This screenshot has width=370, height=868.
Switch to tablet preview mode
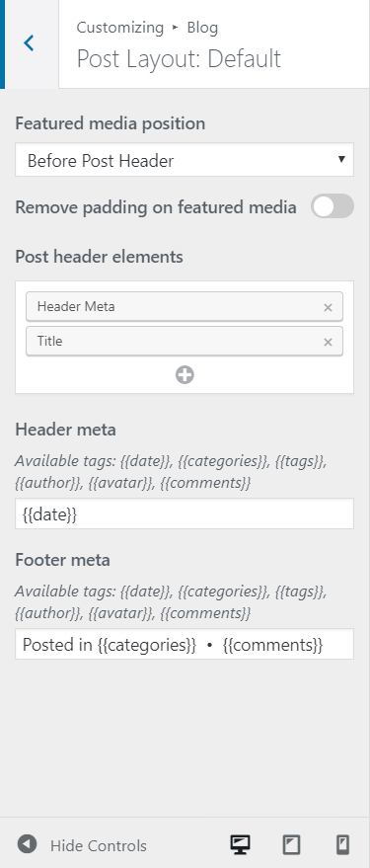tap(291, 844)
